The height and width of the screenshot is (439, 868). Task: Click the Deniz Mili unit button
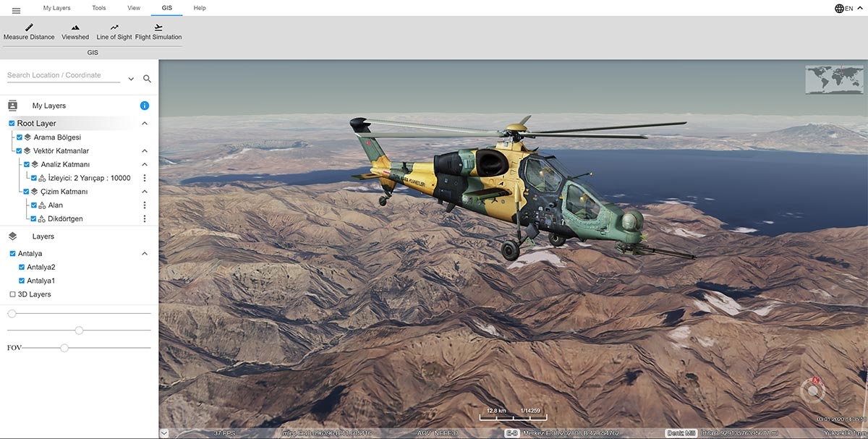pyautogui.click(x=681, y=432)
